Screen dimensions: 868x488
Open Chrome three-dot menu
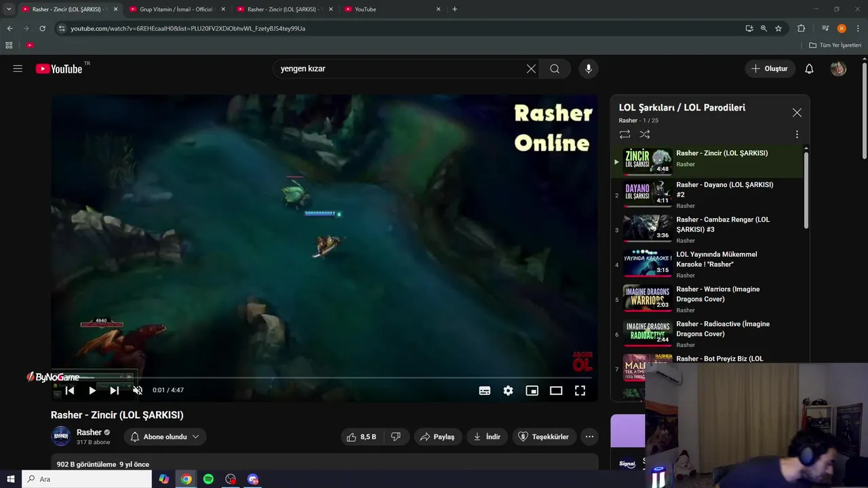click(859, 28)
